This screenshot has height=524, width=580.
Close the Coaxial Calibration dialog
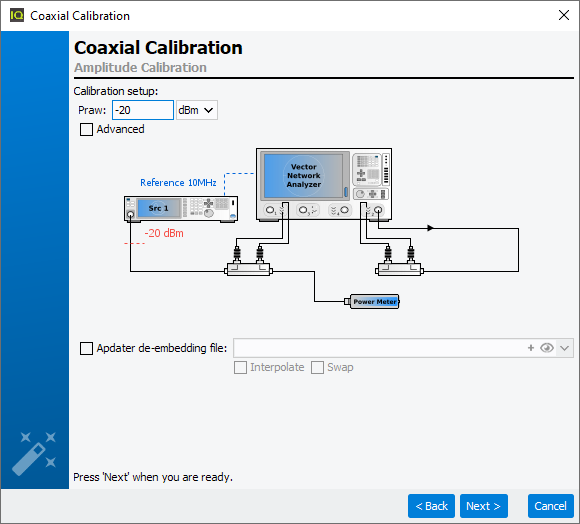coord(564,15)
